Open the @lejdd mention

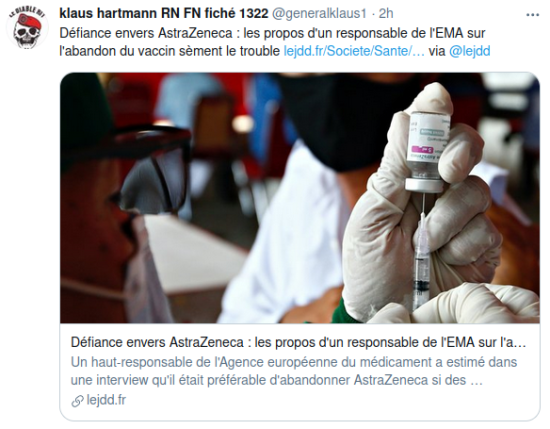(x=469, y=51)
